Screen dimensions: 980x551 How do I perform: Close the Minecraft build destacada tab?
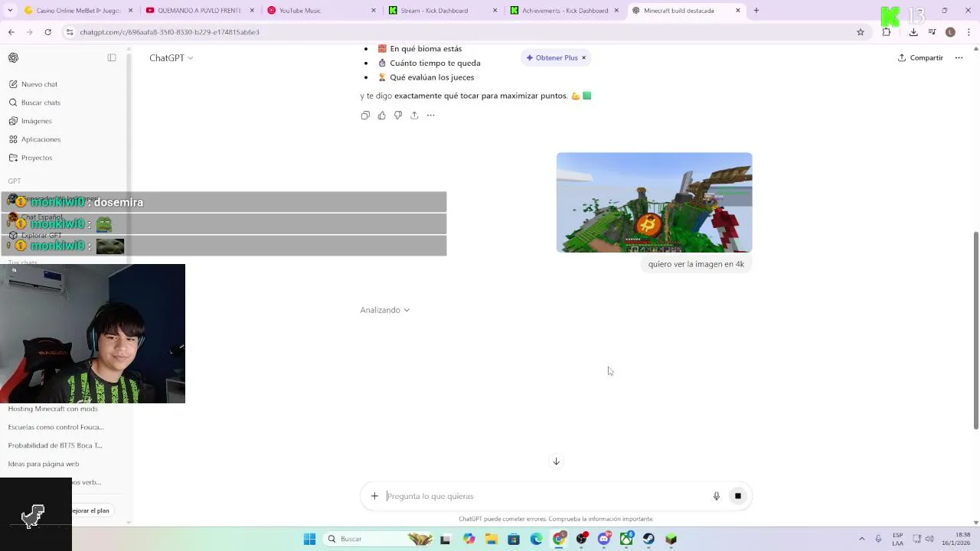coord(738,11)
